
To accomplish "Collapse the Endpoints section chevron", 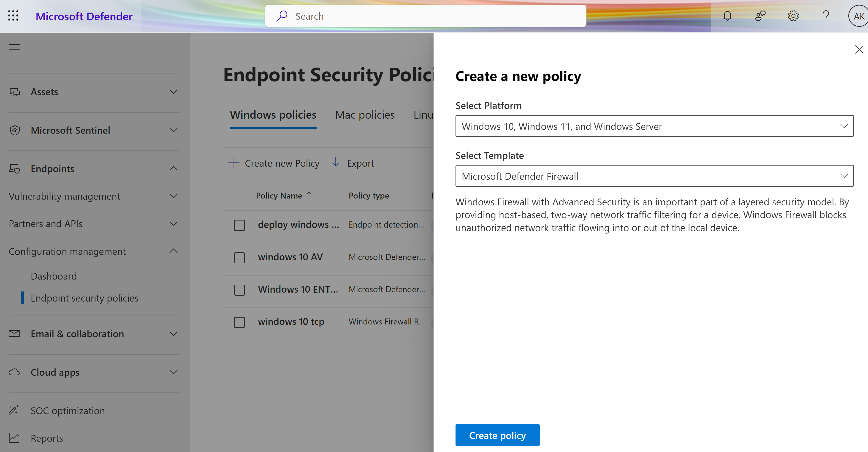I will coord(174,168).
